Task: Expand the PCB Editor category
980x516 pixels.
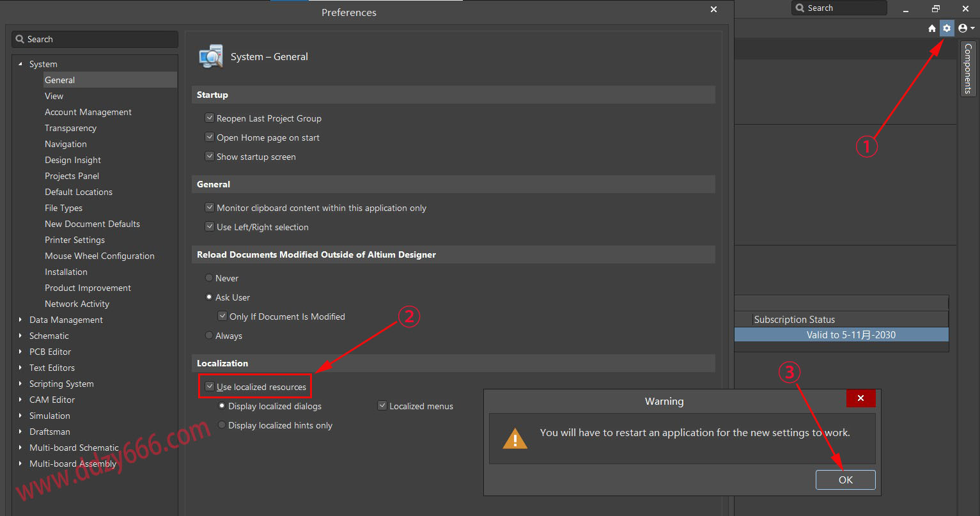Action: [20, 352]
